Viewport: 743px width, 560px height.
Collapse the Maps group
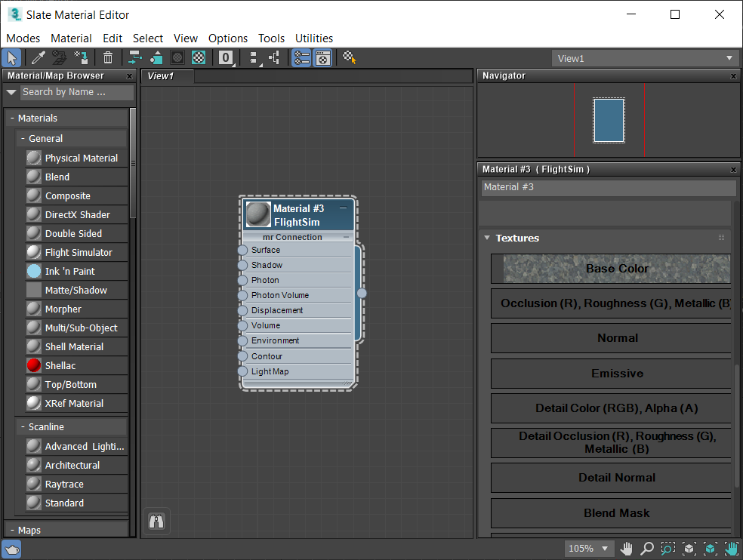coord(12,530)
